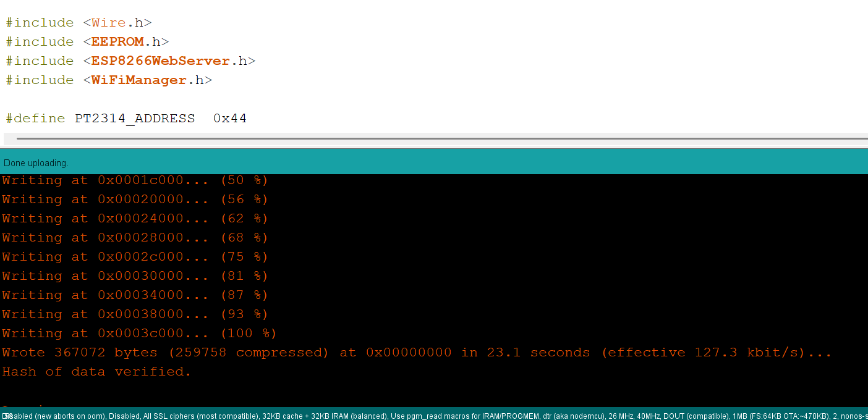Click the 'Hash of data verified.' line

click(x=96, y=372)
